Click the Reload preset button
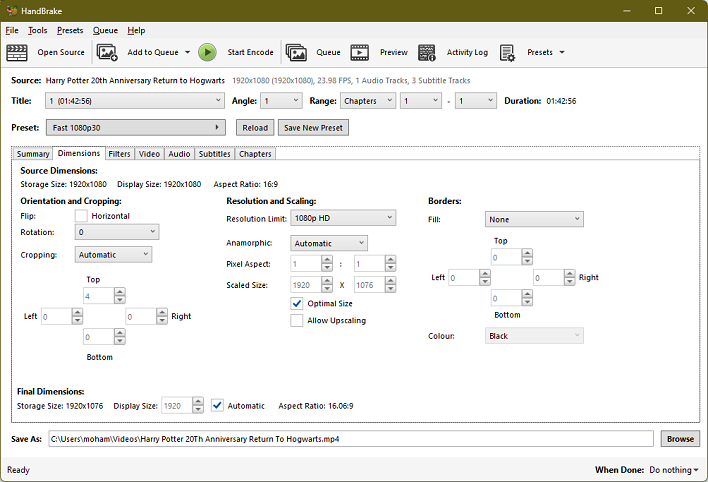The width and height of the screenshot is (708, 482). coord(255,128)
